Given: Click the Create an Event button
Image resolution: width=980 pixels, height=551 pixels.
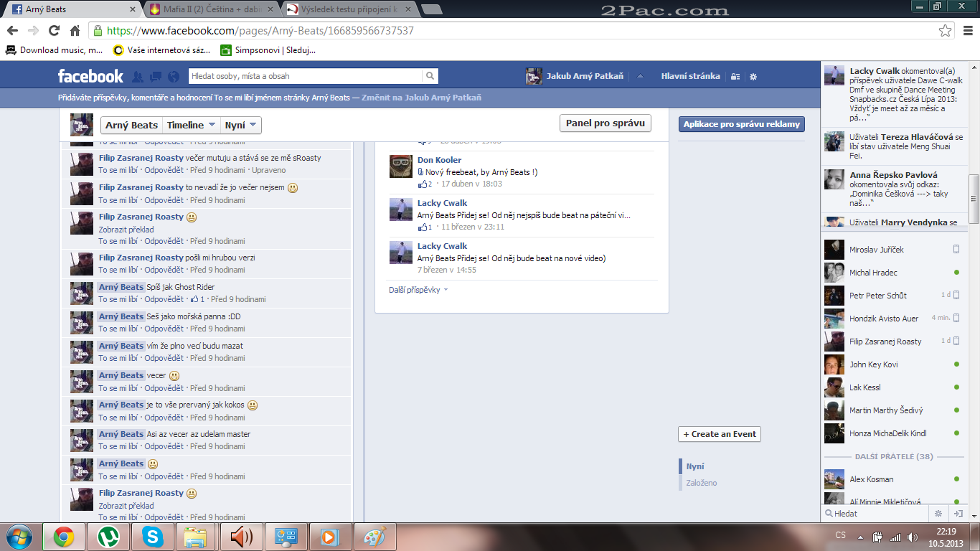Looking at the screenshot, I should pos(720,434).
